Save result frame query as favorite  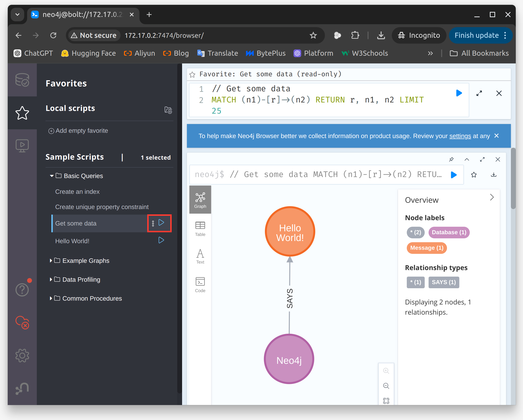[x=474, y=175]
